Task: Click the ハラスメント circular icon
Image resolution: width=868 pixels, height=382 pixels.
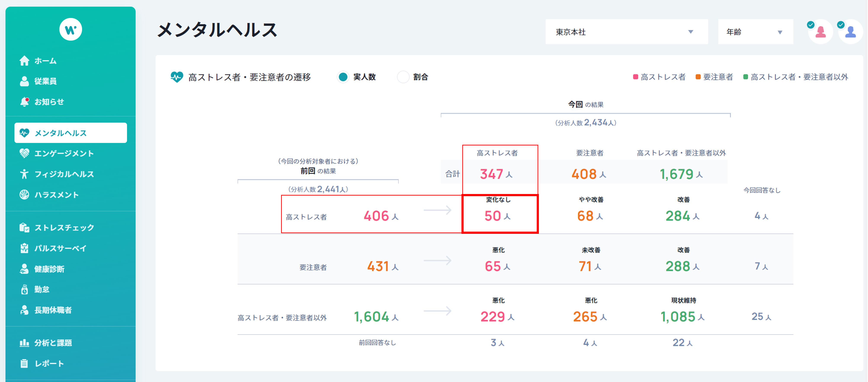Action: (24, 194)
